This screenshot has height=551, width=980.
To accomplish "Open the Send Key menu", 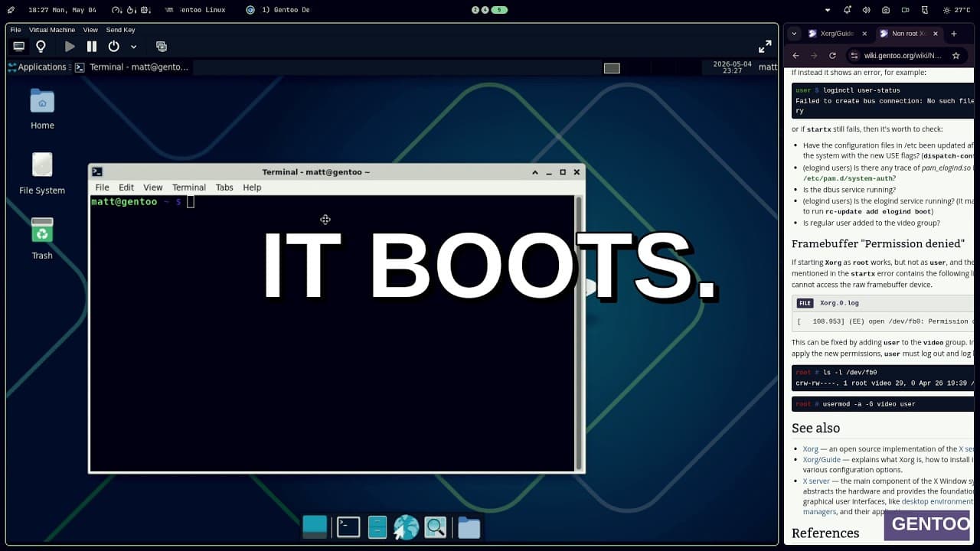I will (x=120, y=30).
